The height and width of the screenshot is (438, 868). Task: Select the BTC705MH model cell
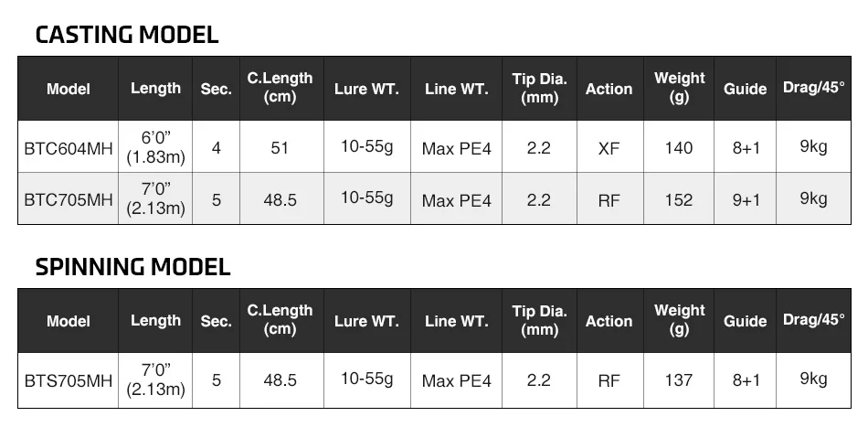pyautogui.click(x=68, y=200)
